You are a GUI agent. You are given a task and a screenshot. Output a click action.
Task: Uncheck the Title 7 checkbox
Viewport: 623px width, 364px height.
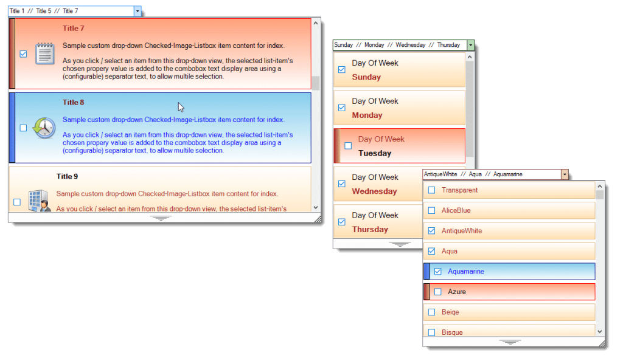coord(23,54)
